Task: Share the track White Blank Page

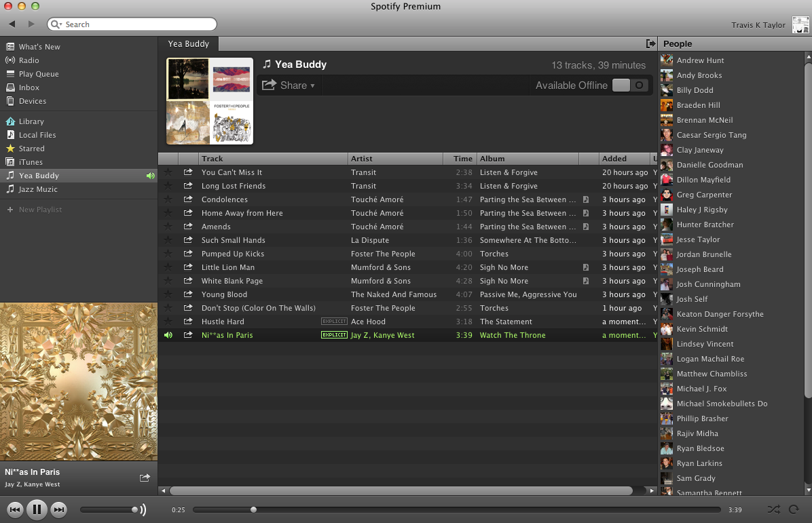Action: coord(188,280)
